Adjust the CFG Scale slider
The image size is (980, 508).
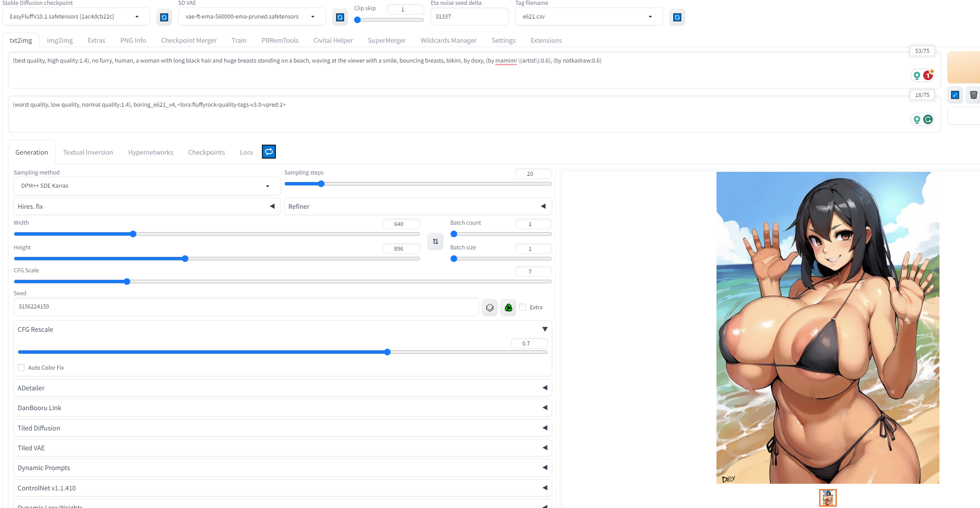[283, 282]
